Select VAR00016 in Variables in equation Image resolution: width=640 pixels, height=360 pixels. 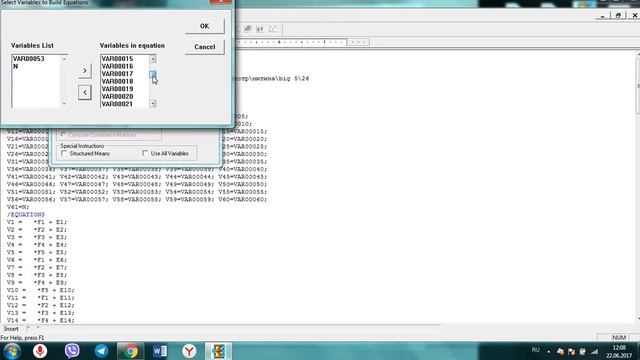click(117, 66)
